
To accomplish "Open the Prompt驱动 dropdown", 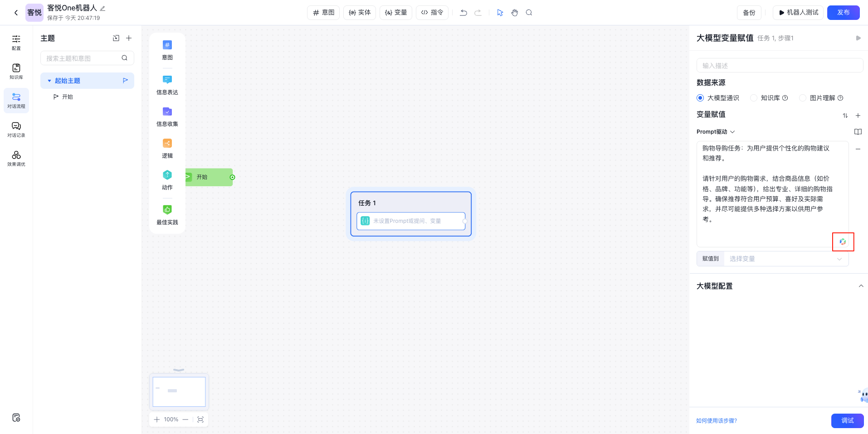I will coord(716,132).
